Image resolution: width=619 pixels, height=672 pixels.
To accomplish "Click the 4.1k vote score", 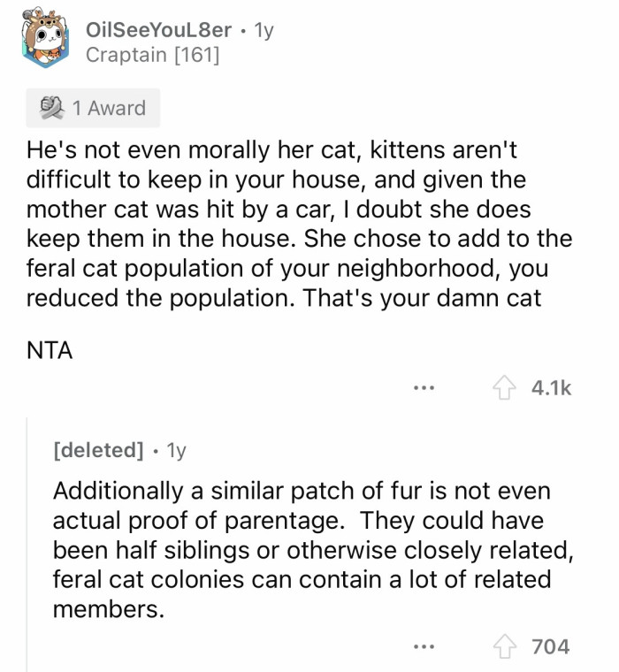I will coord(551,387).
